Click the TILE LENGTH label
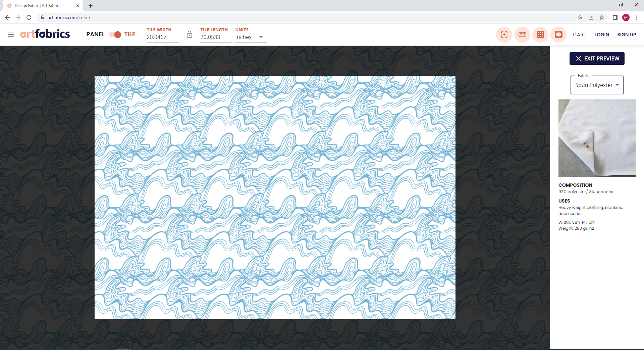This screenshot has width=644, height=350. tap(214, 30)
